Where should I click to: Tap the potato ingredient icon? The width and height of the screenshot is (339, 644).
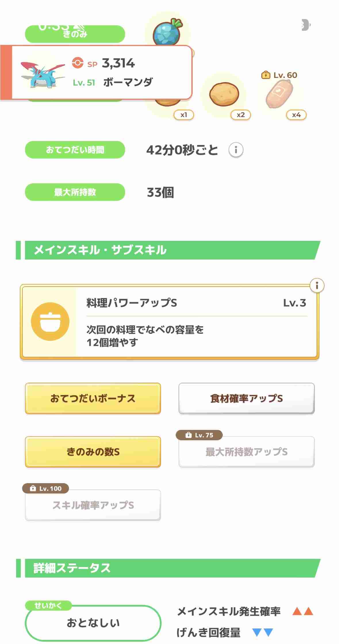point(224,94)
